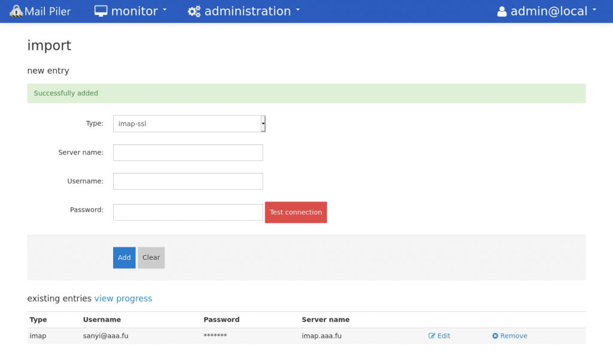Open the administration dropdown menu
Screen dimensions: 613x364
pyautogui.click(x=244, y=11)
